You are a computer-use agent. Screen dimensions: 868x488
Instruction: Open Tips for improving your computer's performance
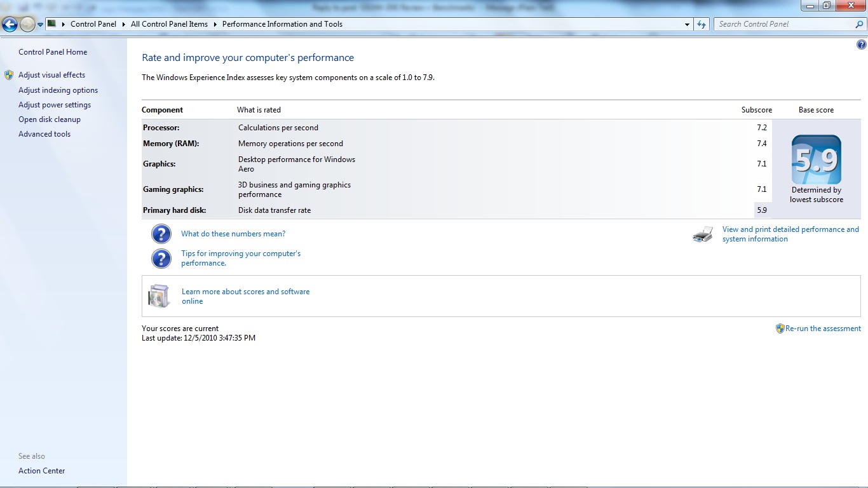coord(241,258)
